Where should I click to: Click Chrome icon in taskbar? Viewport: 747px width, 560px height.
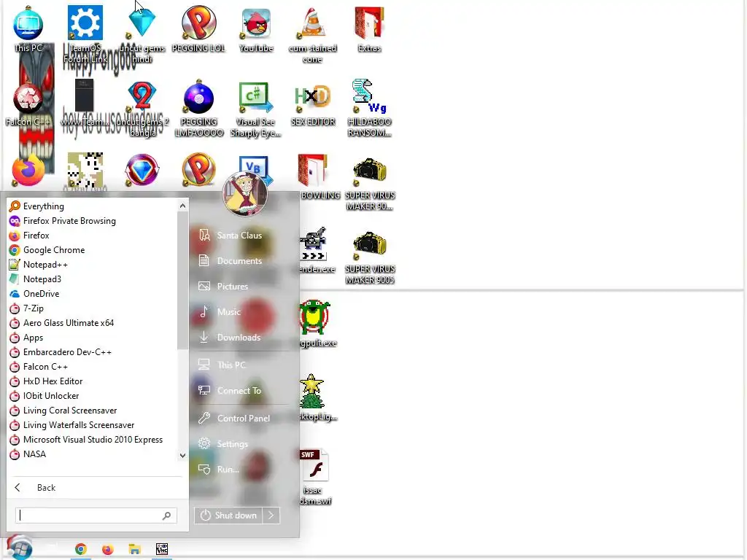81,549
